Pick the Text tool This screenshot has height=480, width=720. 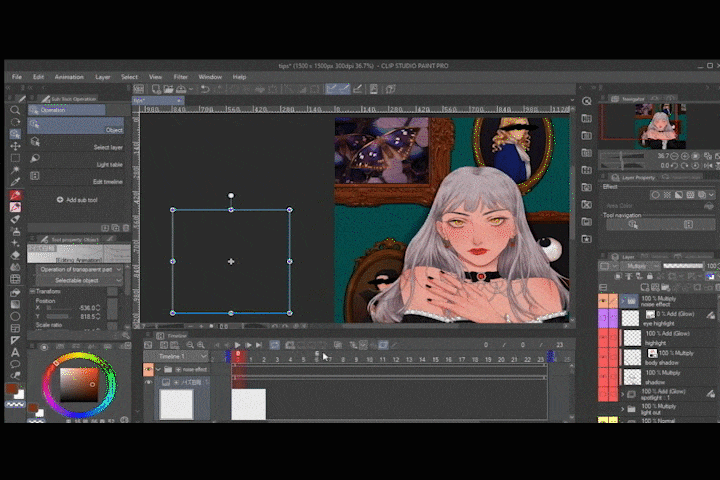(x=15, y=351)
